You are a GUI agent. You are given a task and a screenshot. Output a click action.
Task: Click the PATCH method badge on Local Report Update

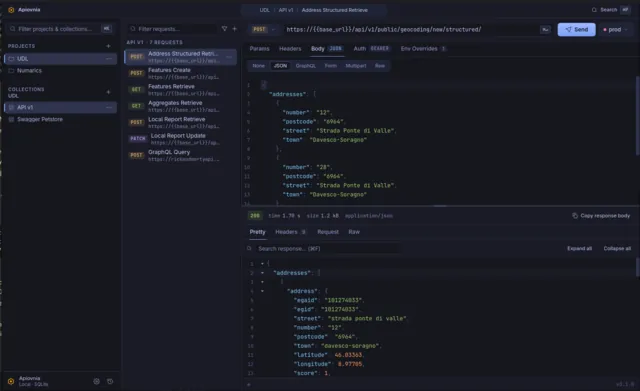138,139
